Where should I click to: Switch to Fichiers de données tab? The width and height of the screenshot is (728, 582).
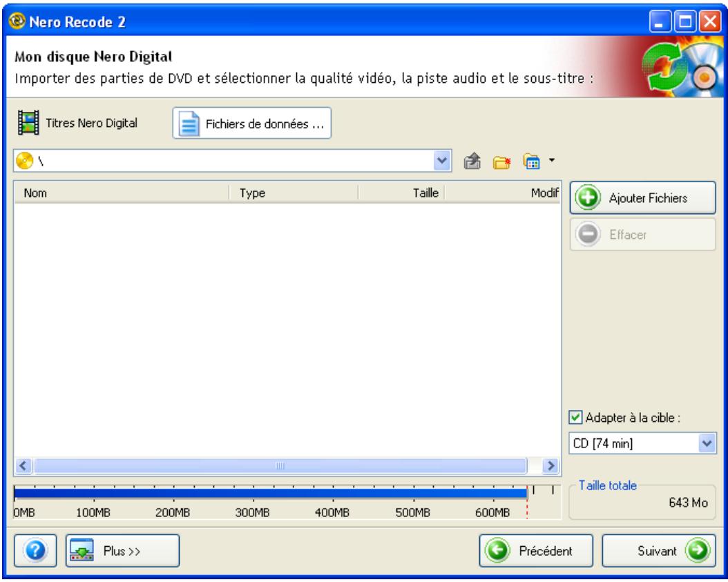251,124
